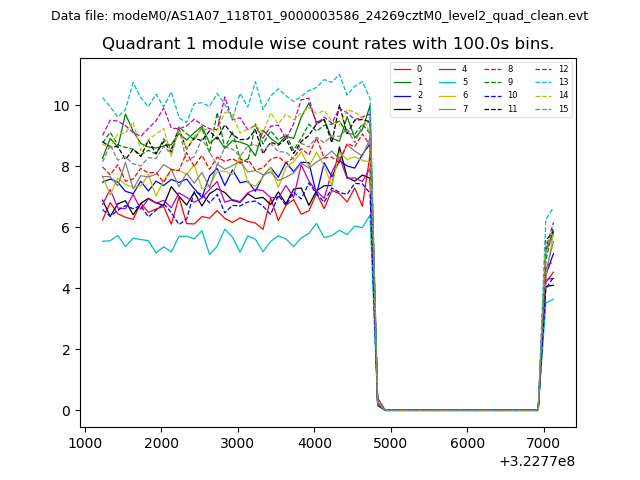
Task: Click the x-axis tick label 1000
Action: (84, 442)
